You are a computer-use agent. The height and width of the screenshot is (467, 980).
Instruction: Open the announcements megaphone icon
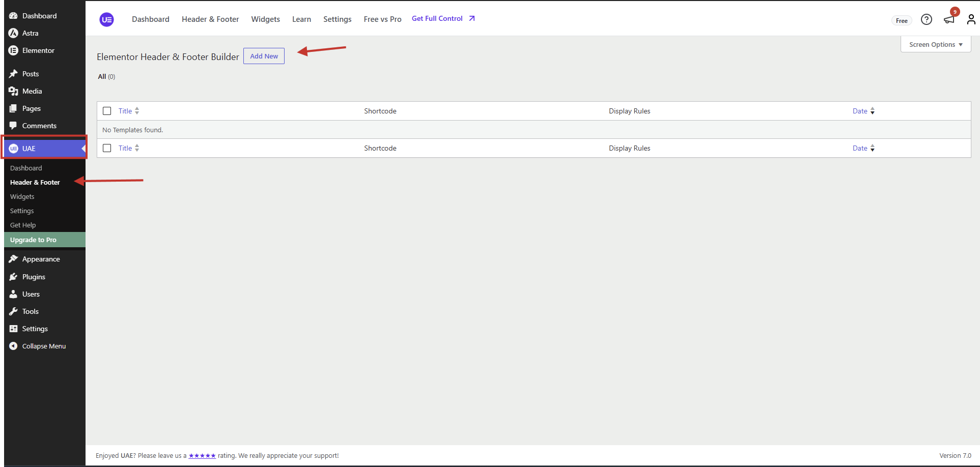click(949, 20)
